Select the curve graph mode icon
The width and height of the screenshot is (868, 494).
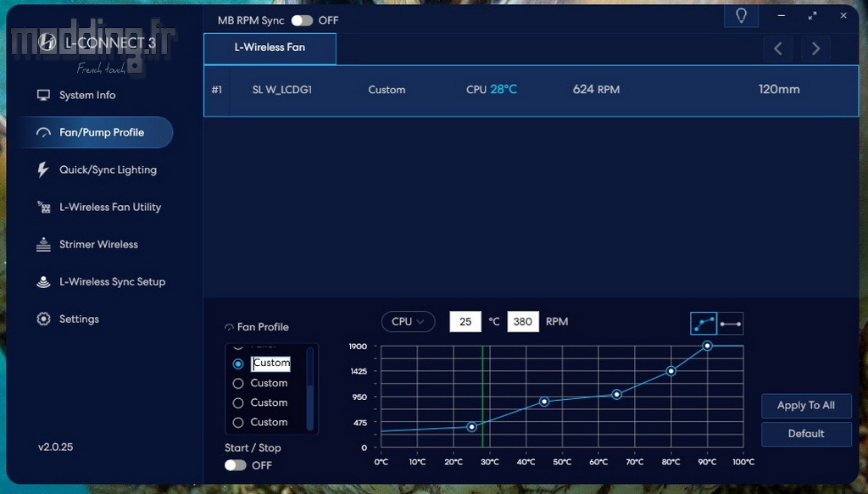point(704,323)
